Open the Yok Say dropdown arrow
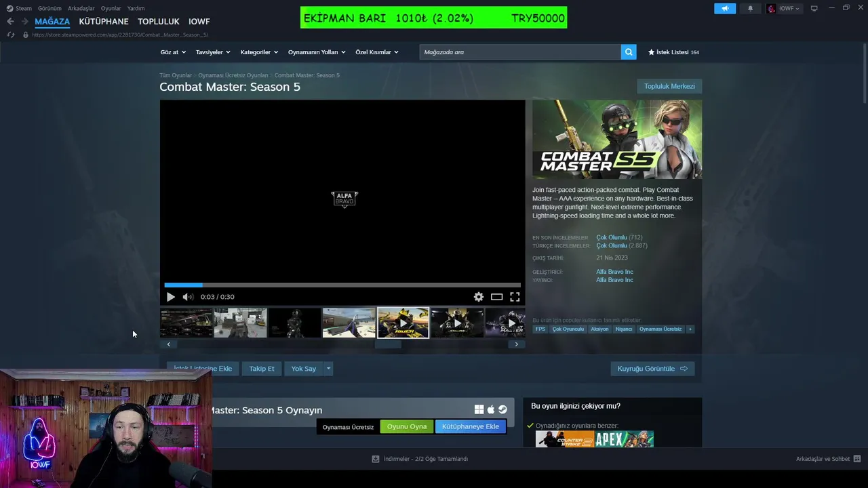This screenshot has width=868, height=488. coord(328,369)
